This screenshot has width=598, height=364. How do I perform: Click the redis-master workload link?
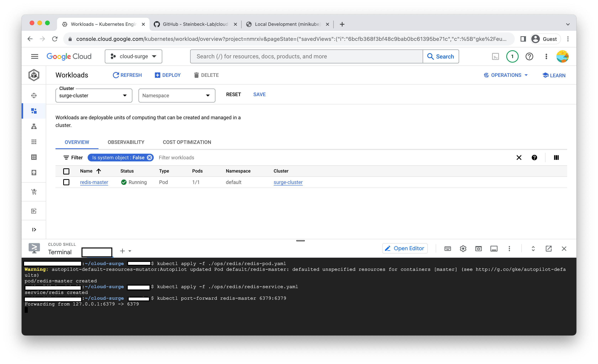click(94, 182)
